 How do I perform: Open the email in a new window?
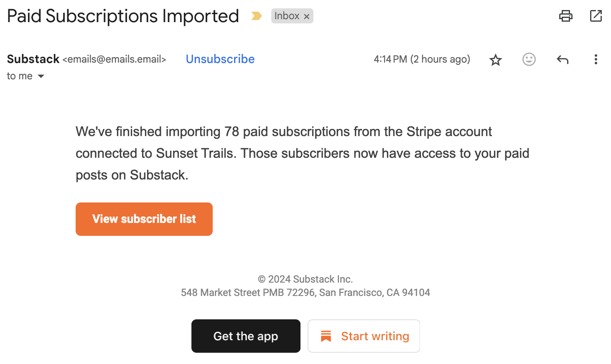click(x=596, y=16)
